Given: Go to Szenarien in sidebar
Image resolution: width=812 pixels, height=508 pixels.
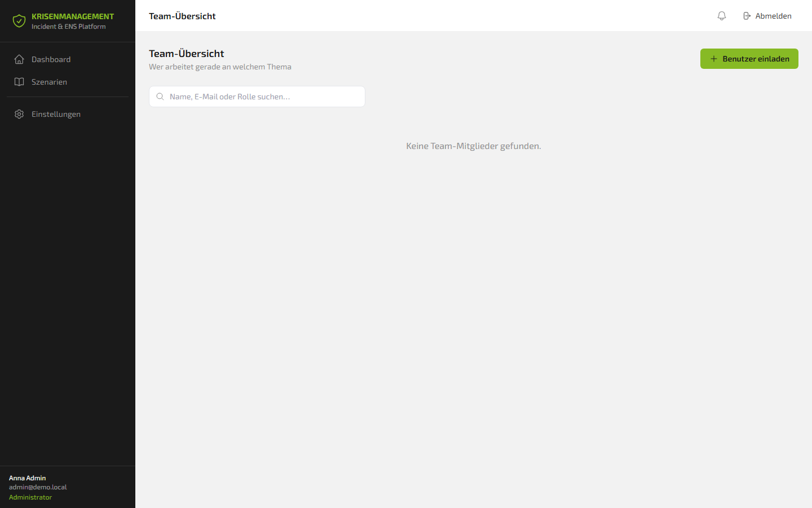Looking at the screenshot, I should click(x=68, y=82).
